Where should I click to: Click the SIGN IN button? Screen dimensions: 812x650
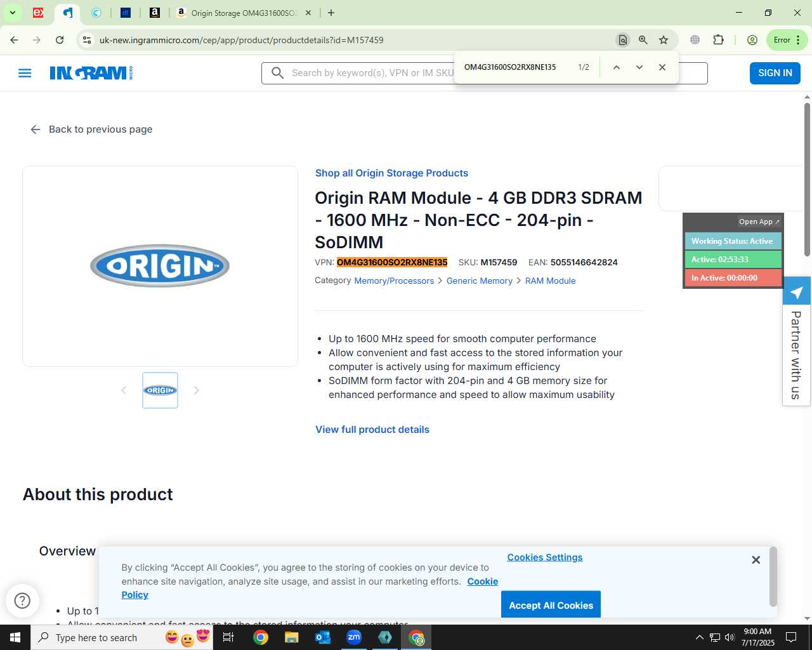(775, 73)
